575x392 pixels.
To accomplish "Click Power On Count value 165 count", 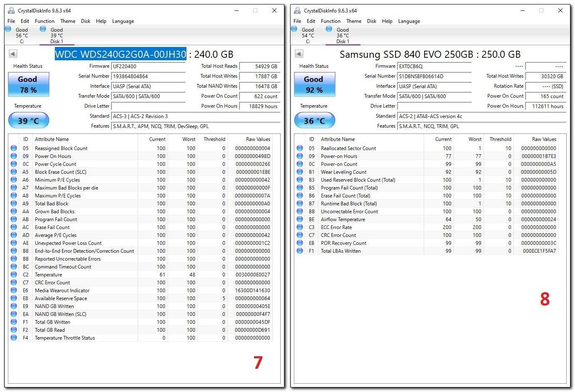I will pyautogui.click(x=546, y=96).
